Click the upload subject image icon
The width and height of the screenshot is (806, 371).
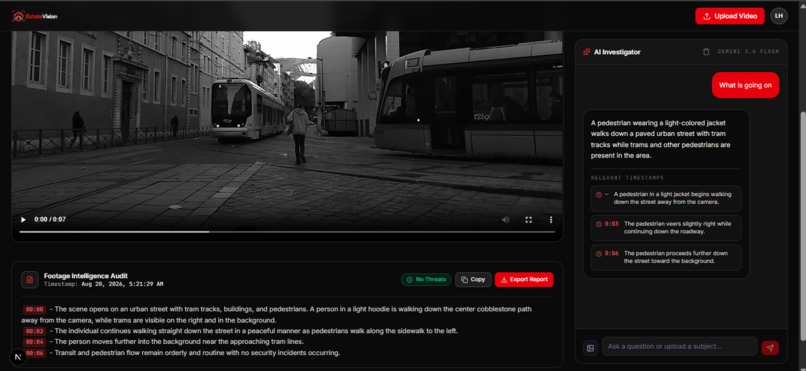[x=590, y=348]
